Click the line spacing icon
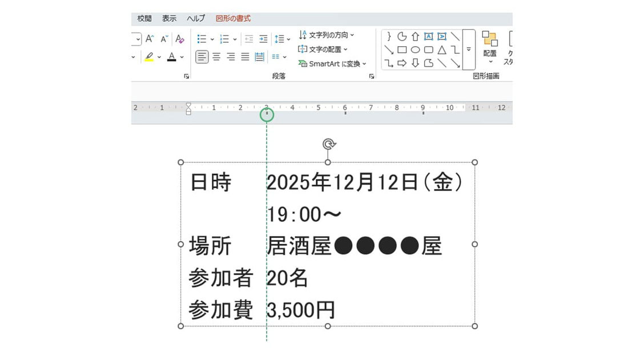The width and height of the screenshot is (644, 363). 279,39
